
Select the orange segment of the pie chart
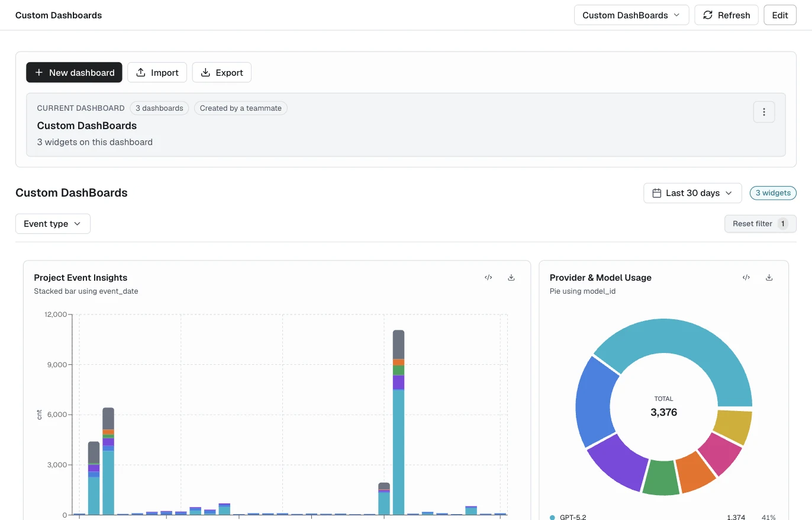click(x=695, y=473)
